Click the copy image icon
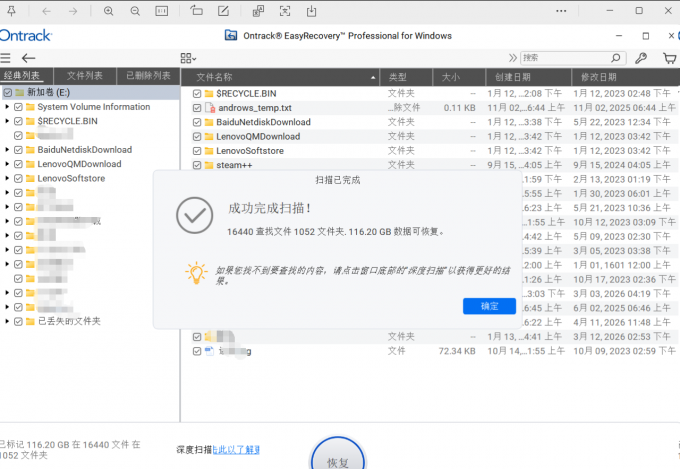The width and height of the screenshot is (680, 469). click(x=258, y=11)
